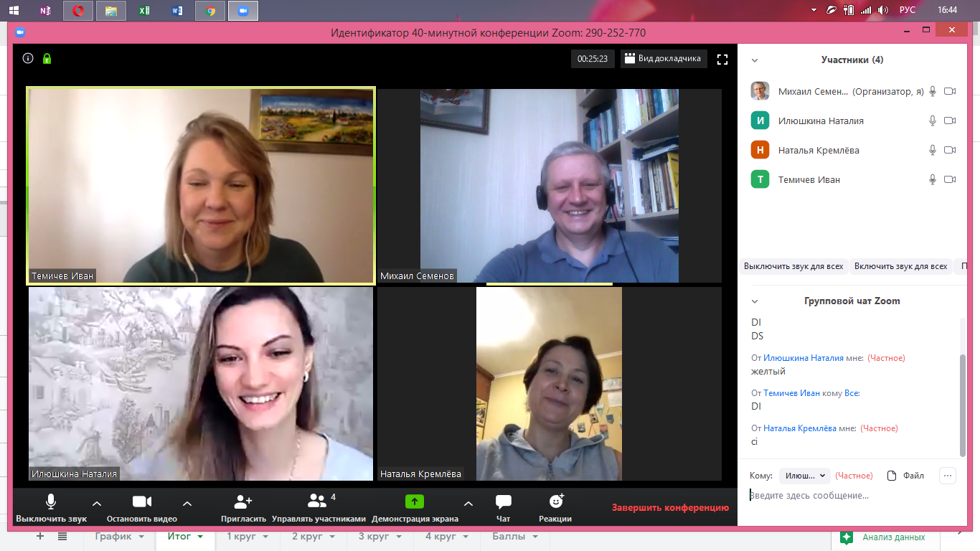Image resolution: width=980 pixels, height=551 pixels.
Task: Attach a file via Файл button
Action: (905, 476)
